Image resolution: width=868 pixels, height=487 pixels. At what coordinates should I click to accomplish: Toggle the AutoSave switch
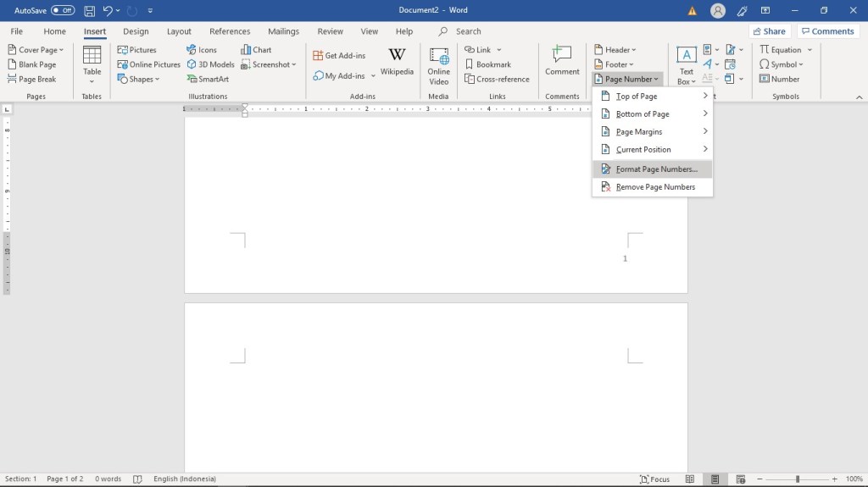(x=63, y=10)
